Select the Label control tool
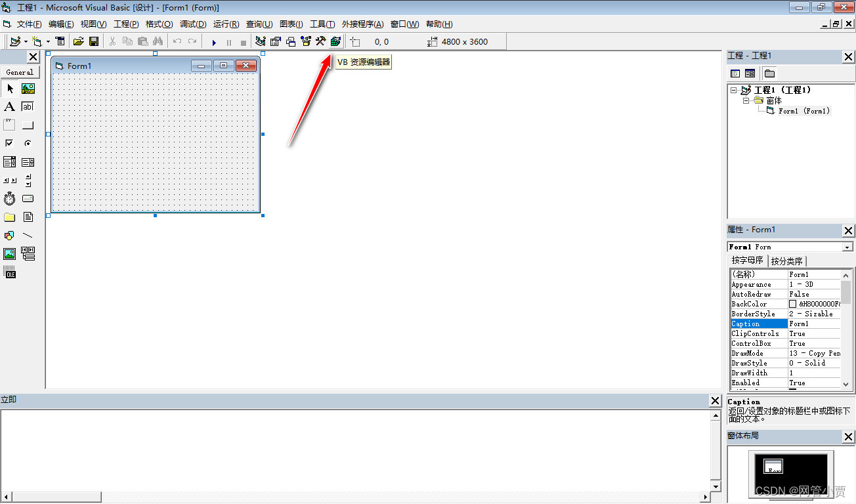This screenshot has width=856, height=504. (x=10, y=107)
